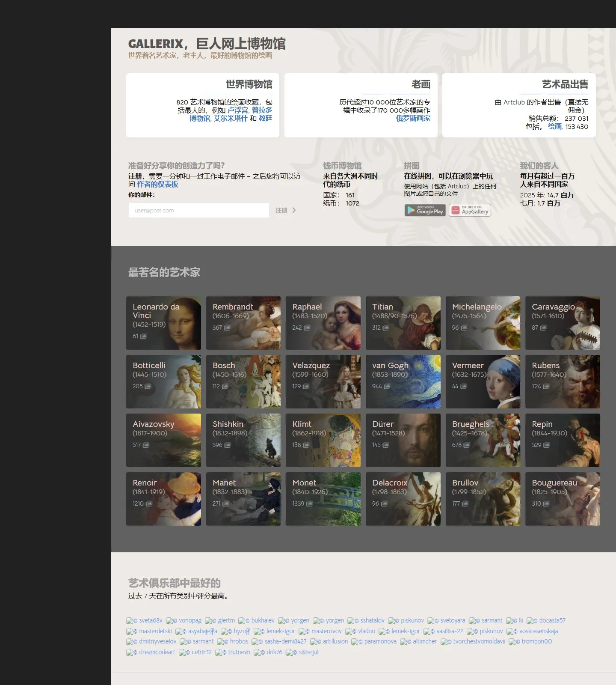Open the Caravaggio artist card
The width and height of the screenshot is (616, 685).
563,323
